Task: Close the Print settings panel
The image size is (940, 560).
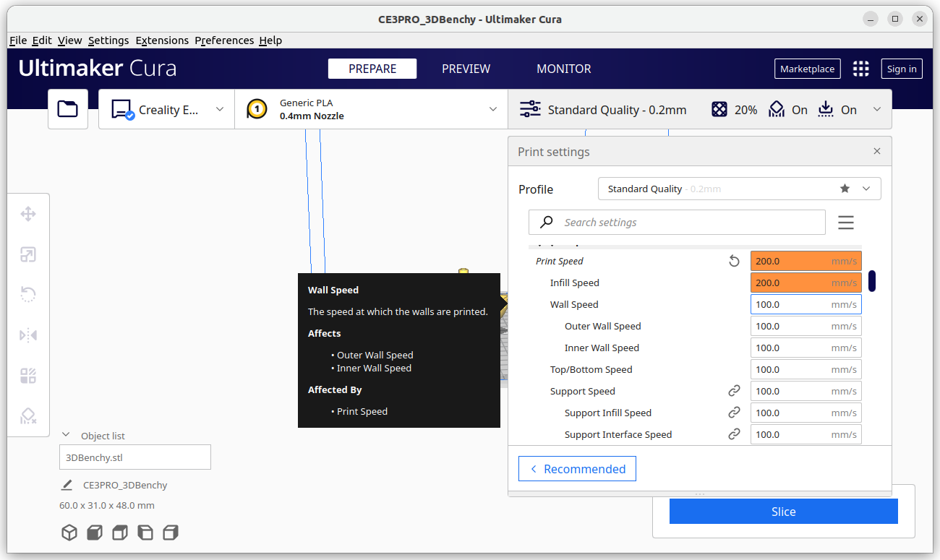Action: pyautogui.click(x=877, y=151)
